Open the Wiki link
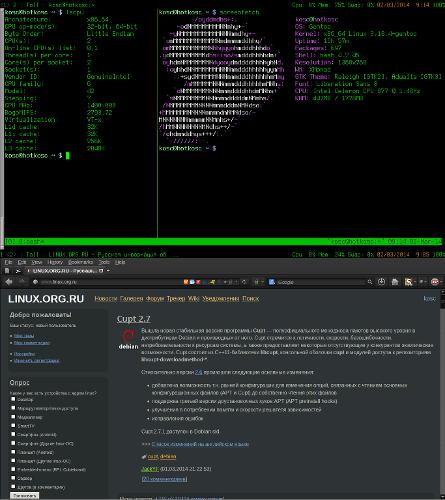 coord(194,299)
